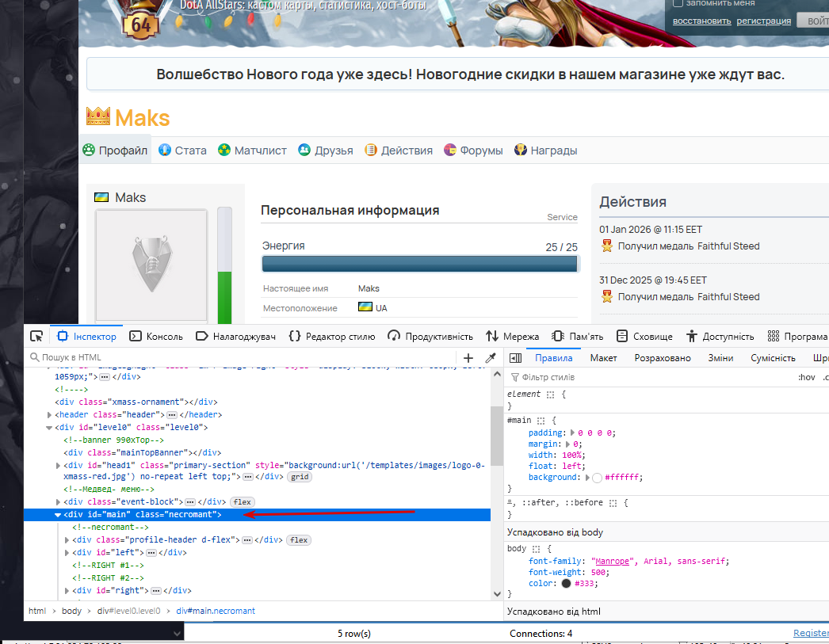Expand the div id=head1 node
This screenshot has height=644, width=829.
tap(58, 466)
